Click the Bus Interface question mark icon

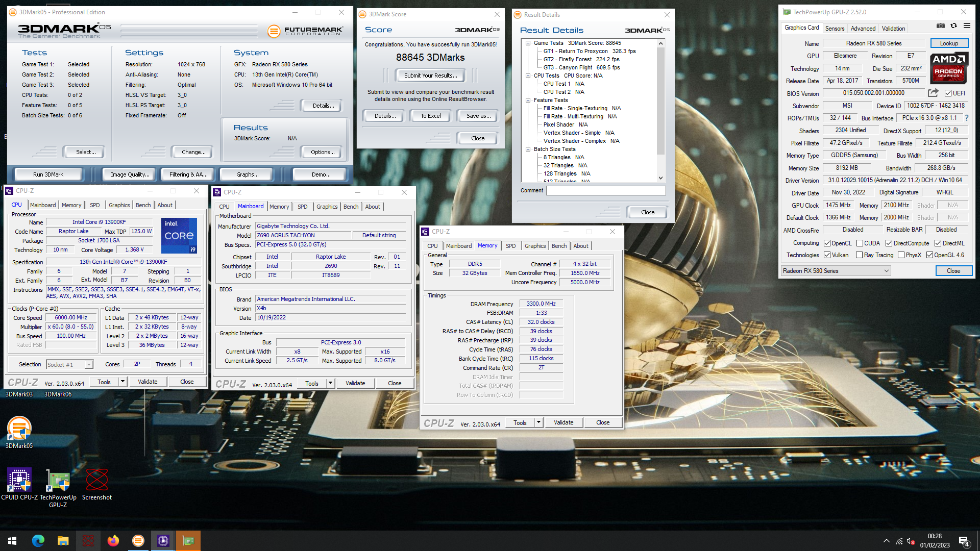pyautogui.click(x=967, y=118)
